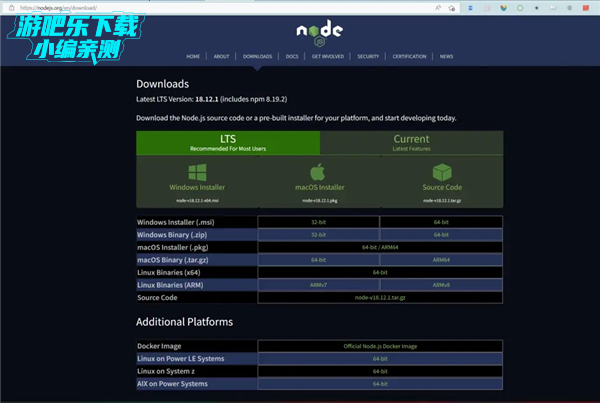The width and height of the screenshot is (600, 403).
Task: Open the Official Node.js Docker Image link
Action: 380,345
